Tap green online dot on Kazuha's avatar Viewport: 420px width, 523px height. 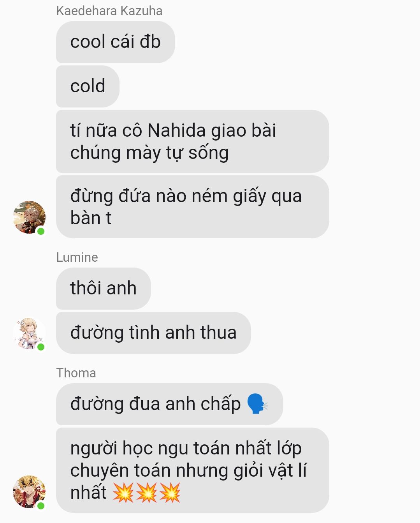pos(41,231)
